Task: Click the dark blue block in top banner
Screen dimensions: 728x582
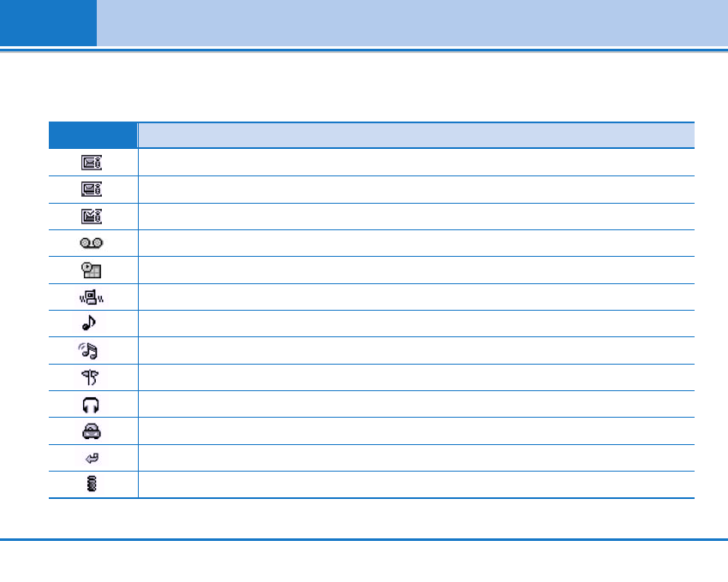Action: coord(48,23)
